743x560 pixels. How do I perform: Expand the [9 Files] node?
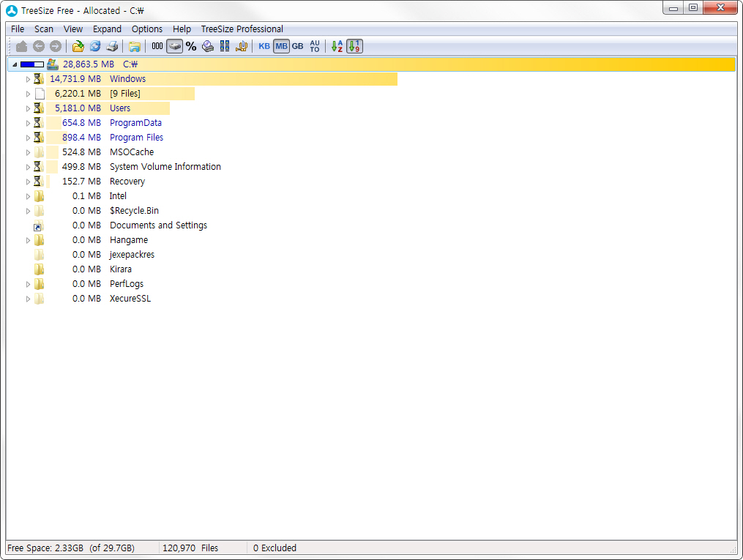(28, 94)
